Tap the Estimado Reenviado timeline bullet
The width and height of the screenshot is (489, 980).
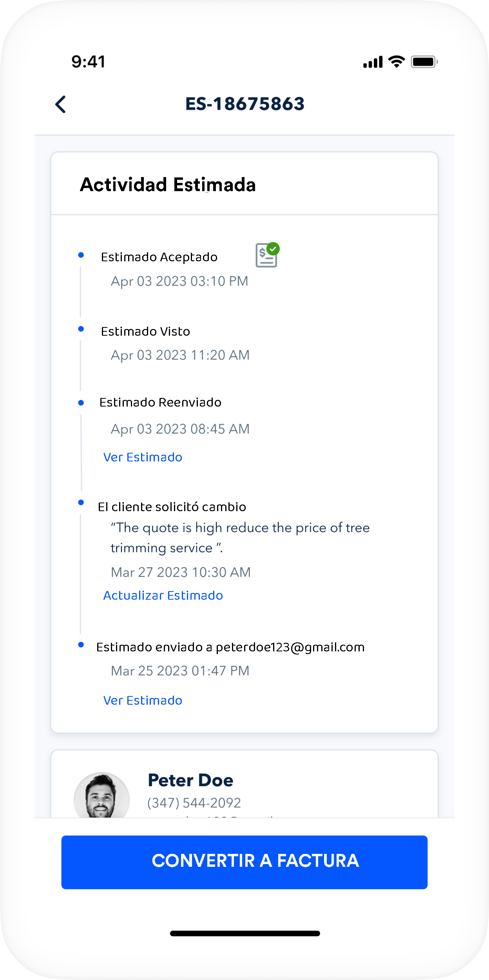tap(81, 403)
